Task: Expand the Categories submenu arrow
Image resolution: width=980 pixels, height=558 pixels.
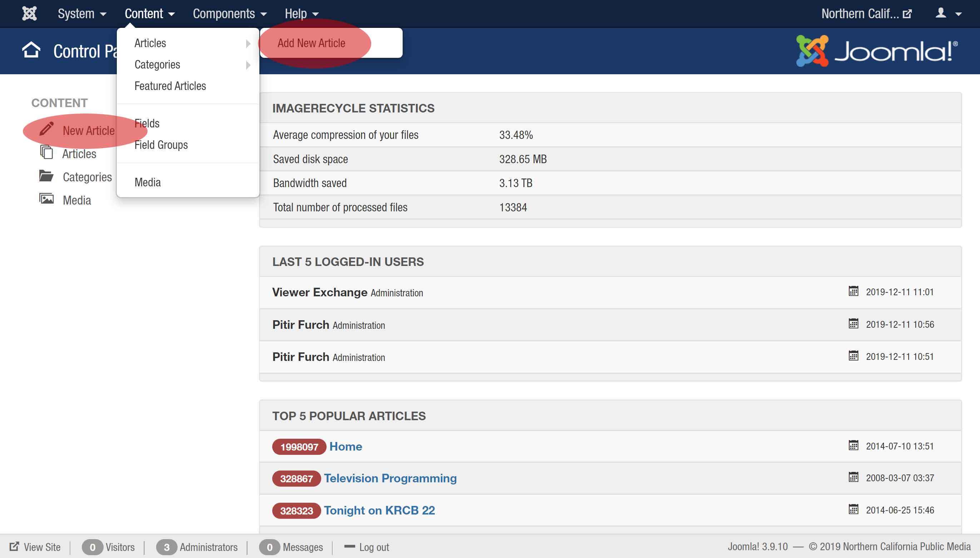Action: click(x=248, y=65)
